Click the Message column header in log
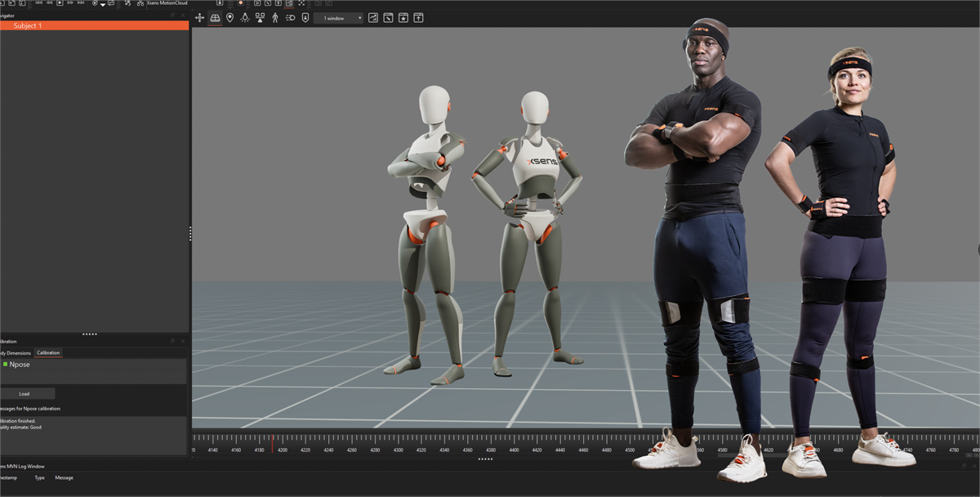This screenshot has height=497, width=980. 64,477
